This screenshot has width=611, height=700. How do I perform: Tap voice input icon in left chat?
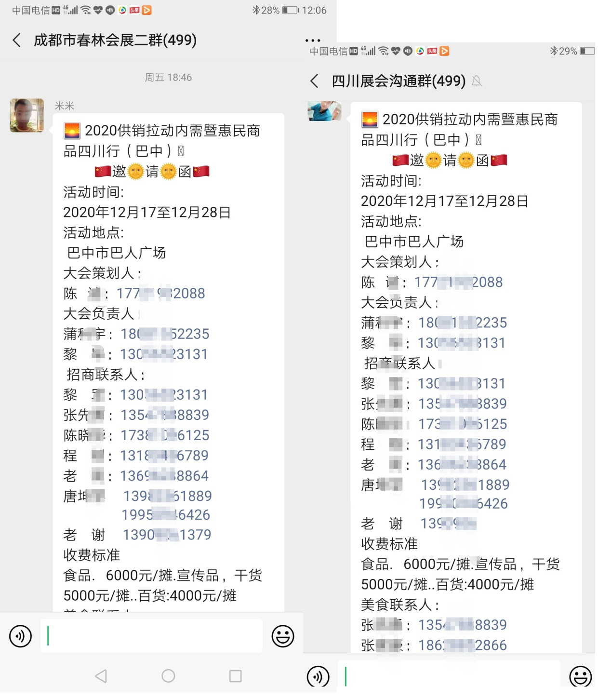click(20, 636)
